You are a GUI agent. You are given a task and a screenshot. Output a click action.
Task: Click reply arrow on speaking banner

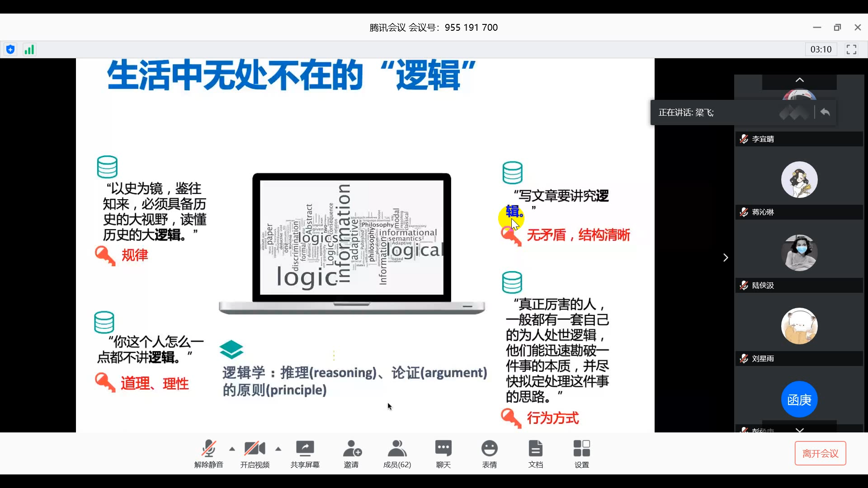coord(825,112)
